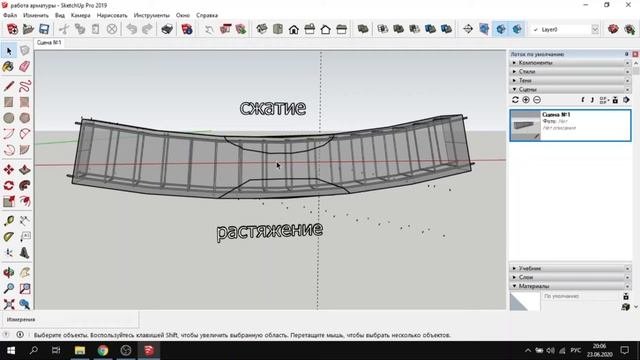The width and height of the screenshot is (640, 360).
Task: Pick the Freehand drawing tool
Action: (x=24, y=86)
